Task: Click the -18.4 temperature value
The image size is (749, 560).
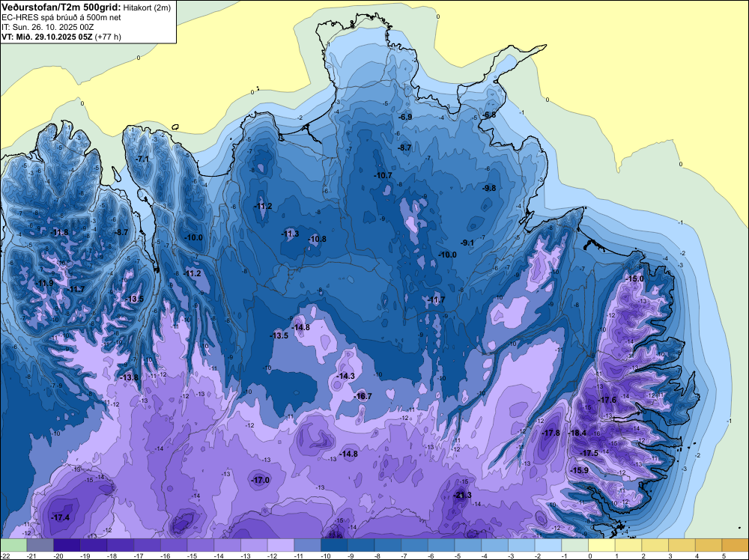Action: pyautogui.click(x=577, y=433)
